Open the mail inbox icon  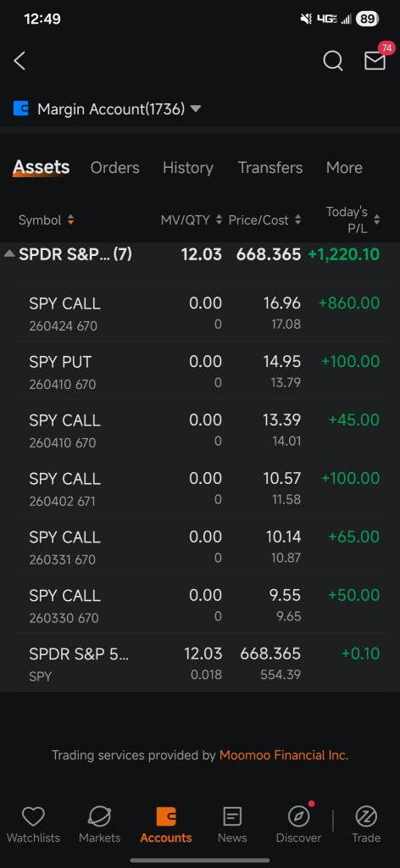[x=375, y=61]
